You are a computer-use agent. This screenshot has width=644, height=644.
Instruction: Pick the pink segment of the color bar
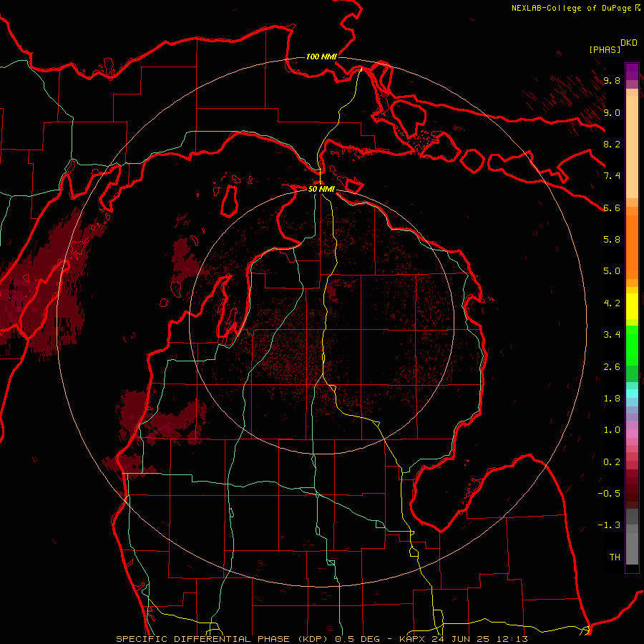pos(632,434)
